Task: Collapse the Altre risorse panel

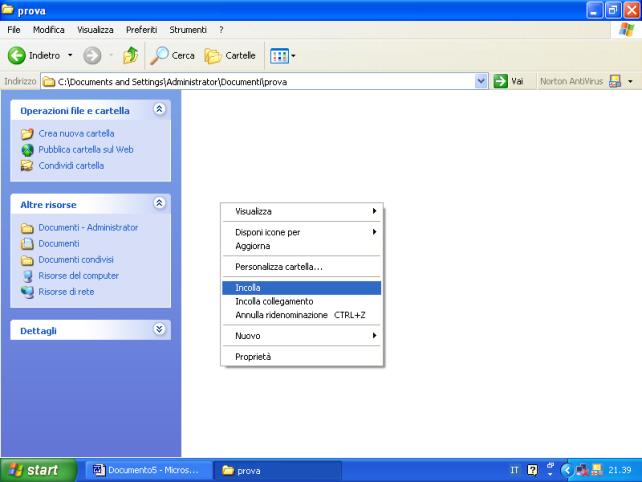Action: pos(159,203)
